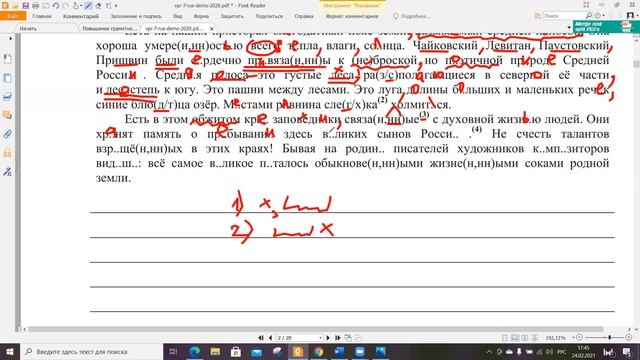Image resolution: width=640 pixels, height=360 pixels.
Task: Click the Print icon in the quick access toolbar
Action: click(x=36, y=5)
